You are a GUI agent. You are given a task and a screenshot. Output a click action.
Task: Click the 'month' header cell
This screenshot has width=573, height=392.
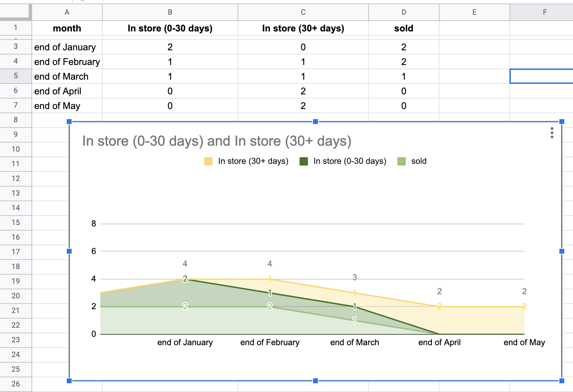tap(67, 28)
